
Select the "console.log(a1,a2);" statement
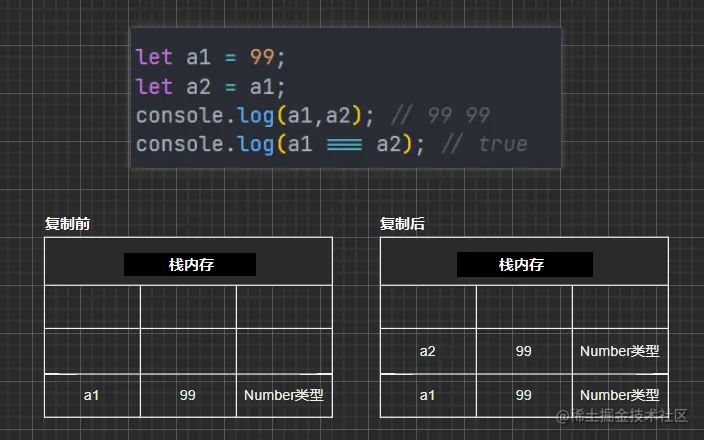pos(255,116)
